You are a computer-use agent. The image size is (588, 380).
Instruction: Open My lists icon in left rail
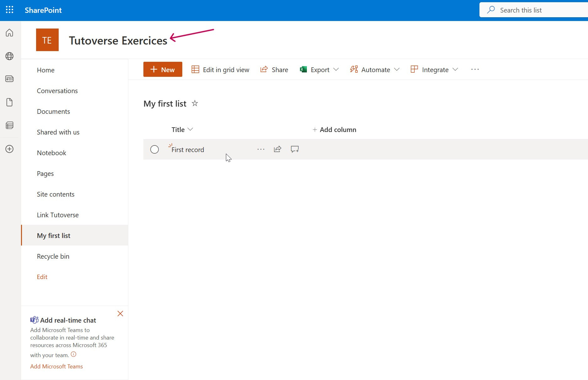pos(9,125)
